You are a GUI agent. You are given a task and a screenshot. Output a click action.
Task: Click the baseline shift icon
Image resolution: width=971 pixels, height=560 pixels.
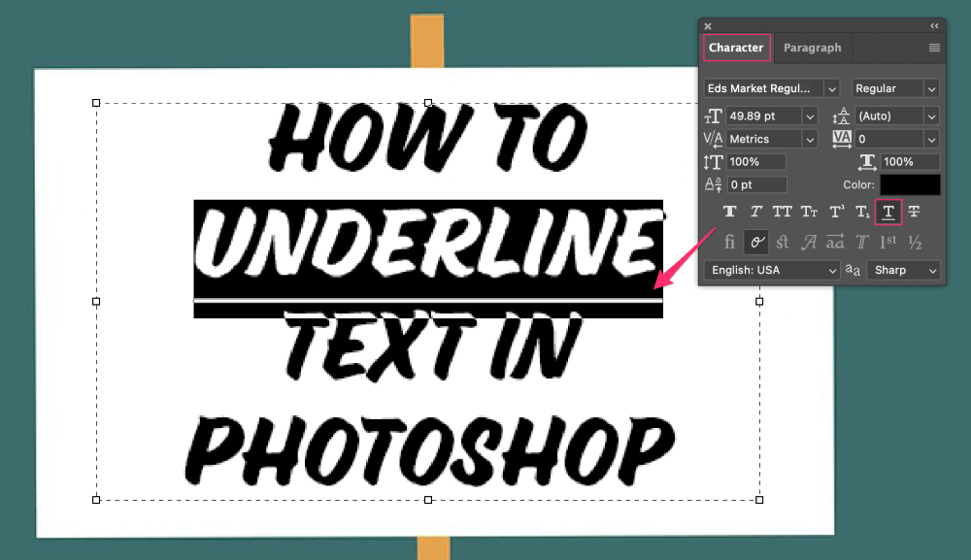[714, 184]
